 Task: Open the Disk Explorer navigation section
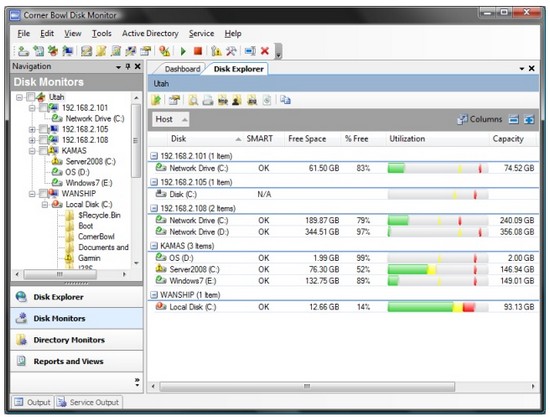point(76,297)
